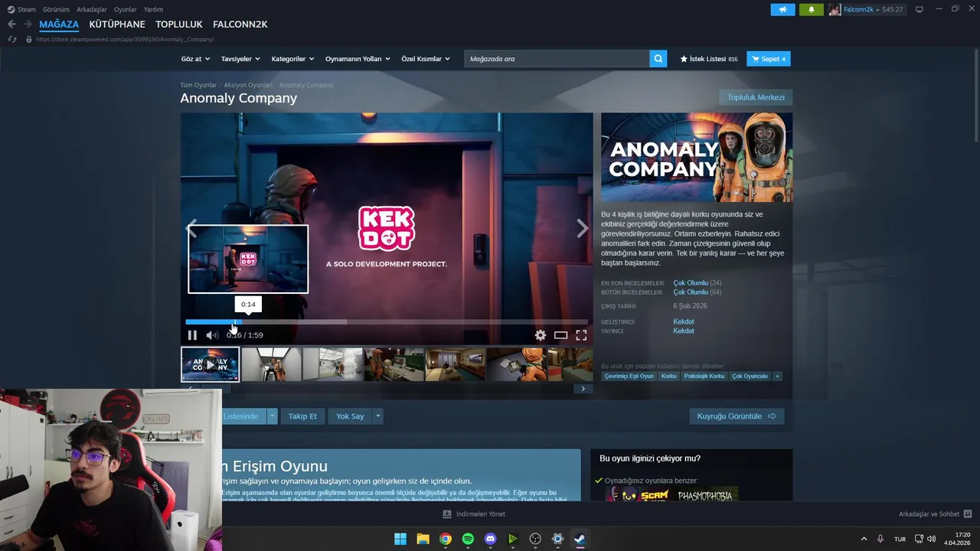Open İndirmeleri Yönet downloads

click(474, 514)
